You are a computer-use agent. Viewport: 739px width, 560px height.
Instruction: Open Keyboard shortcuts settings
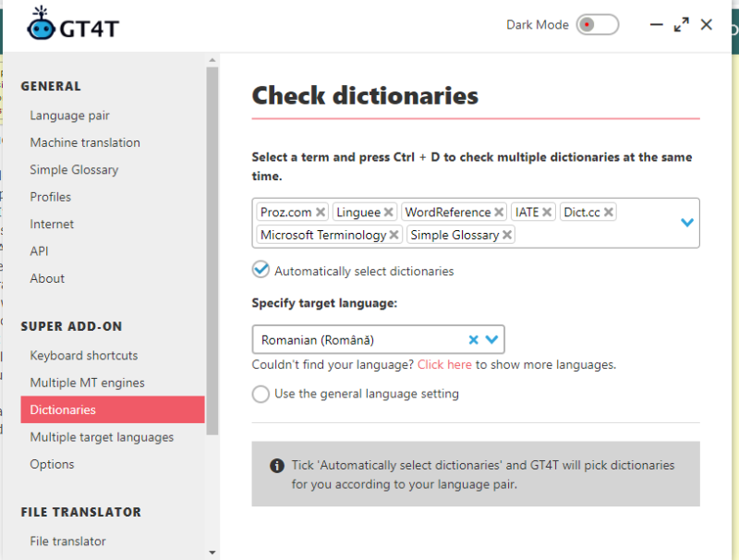click(x=84, y=356)
